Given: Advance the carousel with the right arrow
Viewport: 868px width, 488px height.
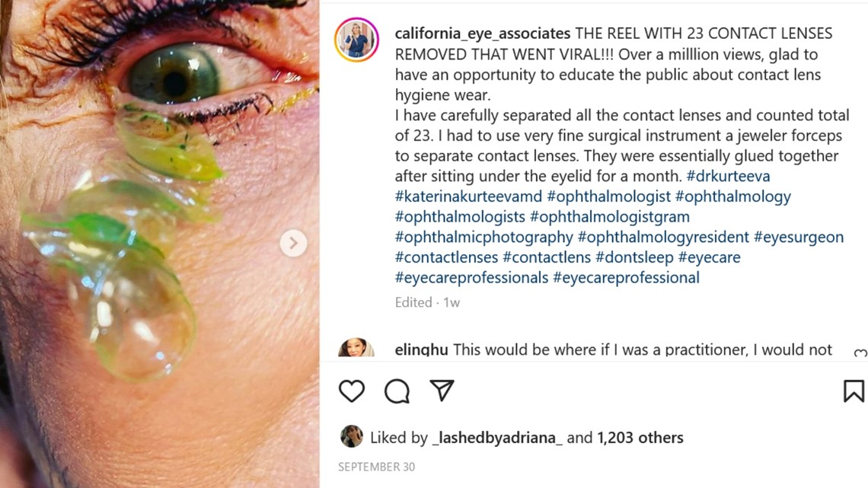Looking at the screenshot, I should 292,243.
